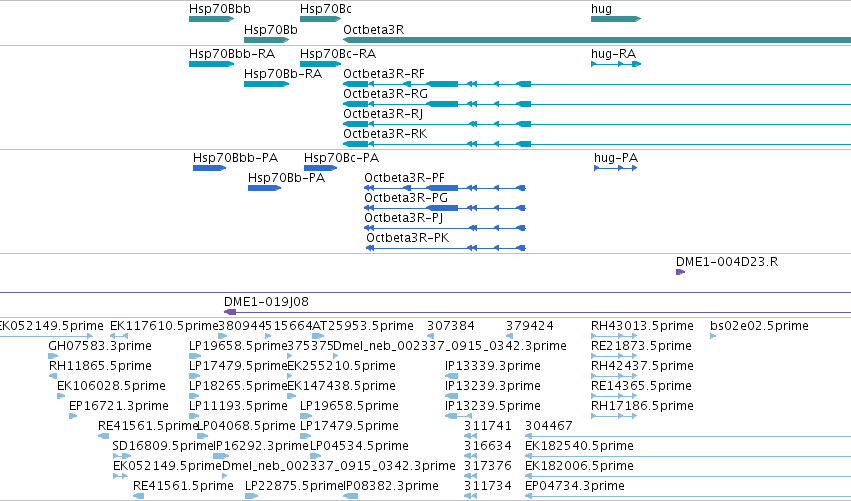Click EST RH11865.5prime
The image size is (851, 501).
53,377
